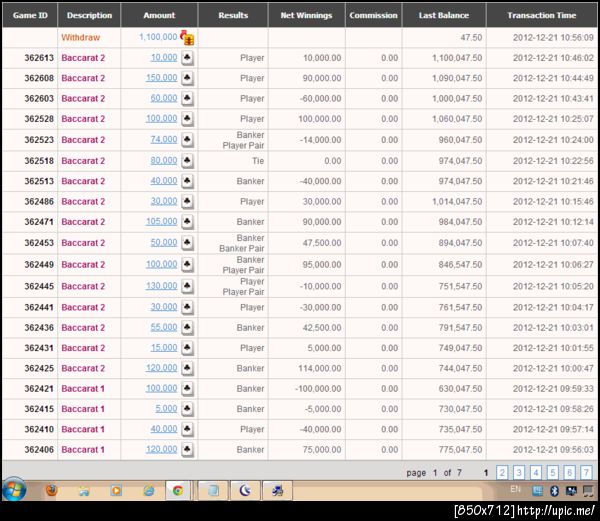The width and height of the screenshot is (600, 521).
Task: Open card details icon for game 362421
Action: [x=187, y=388]
